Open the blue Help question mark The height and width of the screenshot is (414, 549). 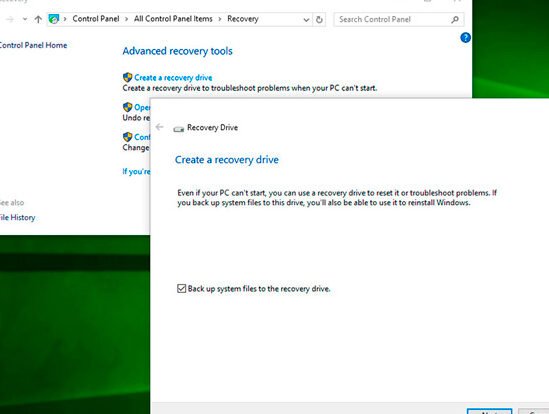(465, 37)
